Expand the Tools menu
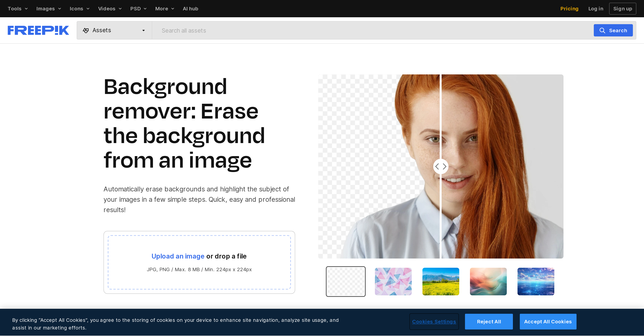This screenshot has width=644, height=336. click(x=17, y=8)
